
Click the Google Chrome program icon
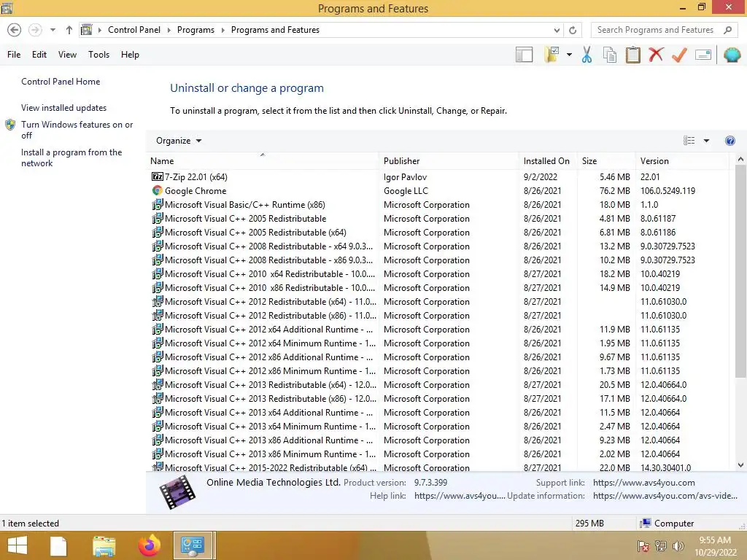tap(158, 190)
